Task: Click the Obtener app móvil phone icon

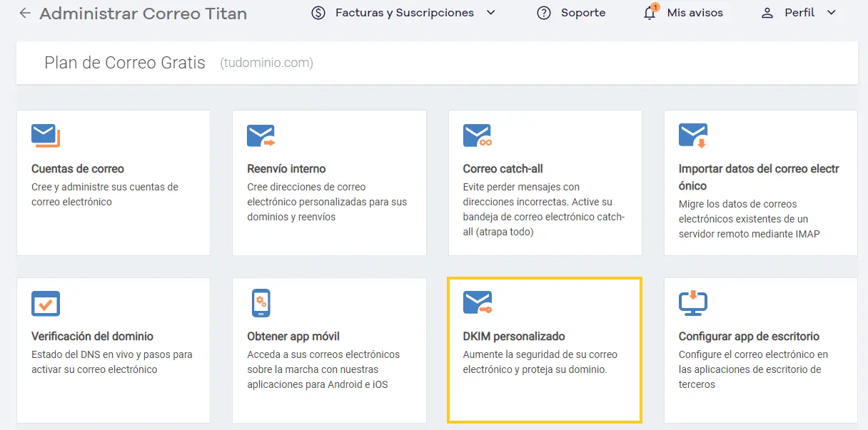Action: point(261,303)
